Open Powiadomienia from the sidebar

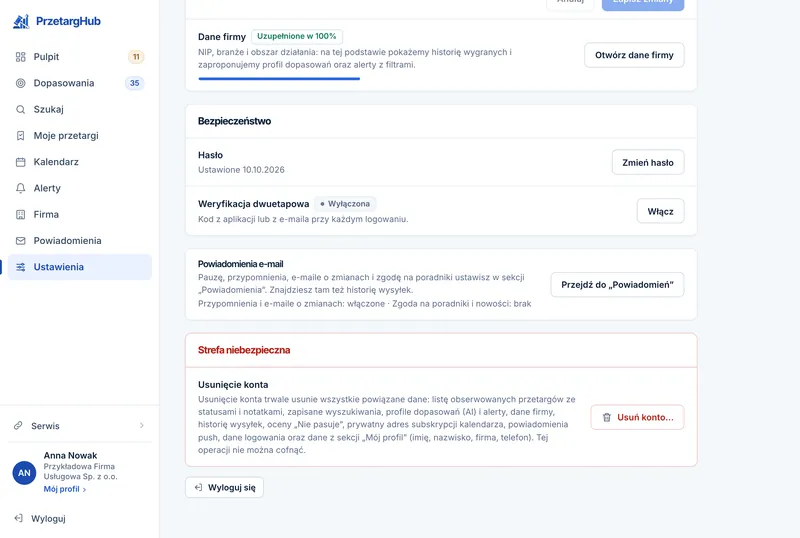[x=80, y=241]
